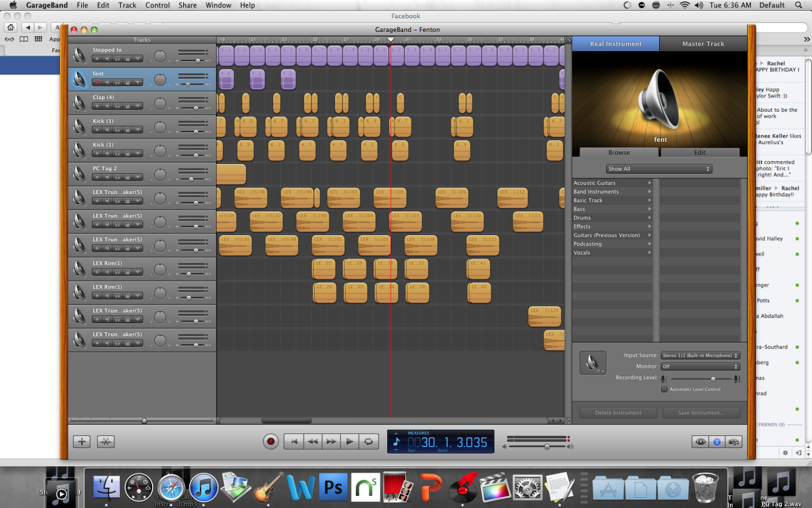
Task: Open the track editor scissors button
Action: click(x=106, y=441)
